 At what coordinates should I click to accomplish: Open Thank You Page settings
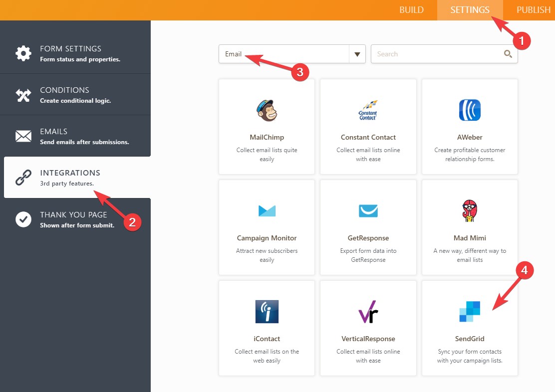point(75,219)
